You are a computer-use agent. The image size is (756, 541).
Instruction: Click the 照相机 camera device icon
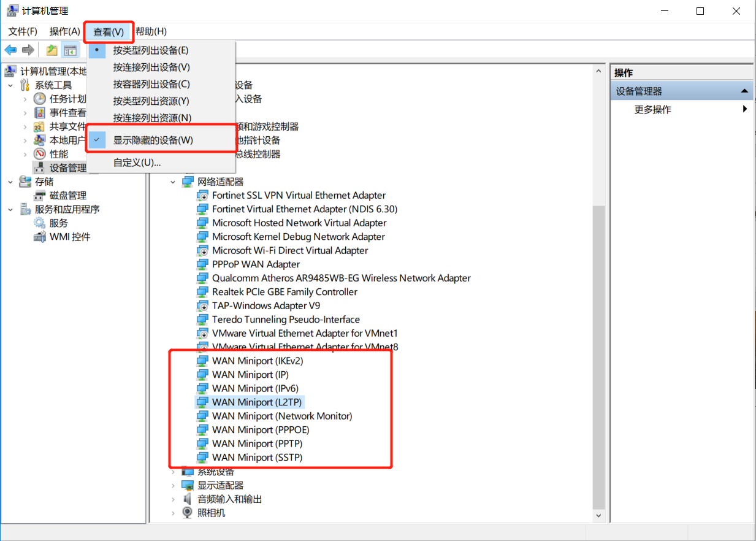tap(188, 513)
